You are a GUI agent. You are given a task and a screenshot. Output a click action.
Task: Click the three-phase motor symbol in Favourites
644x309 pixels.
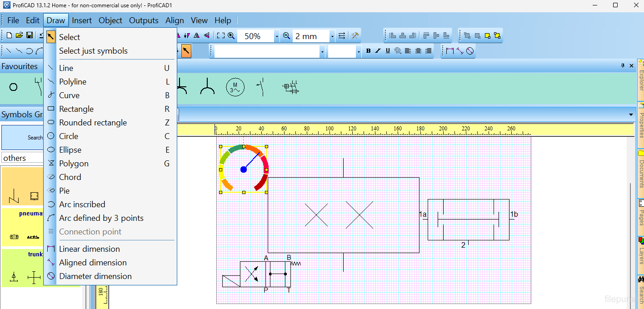point(235,87)
